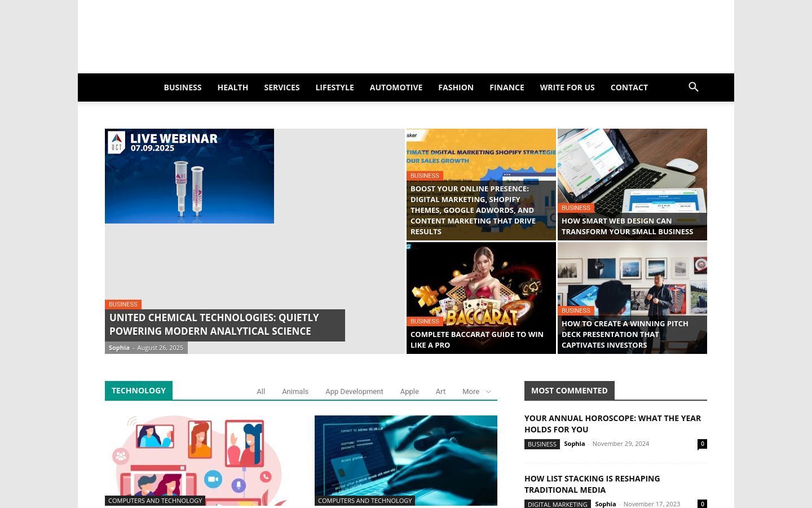Open the Technology section heading
This screenshot has width=812, height=508.
139,391
